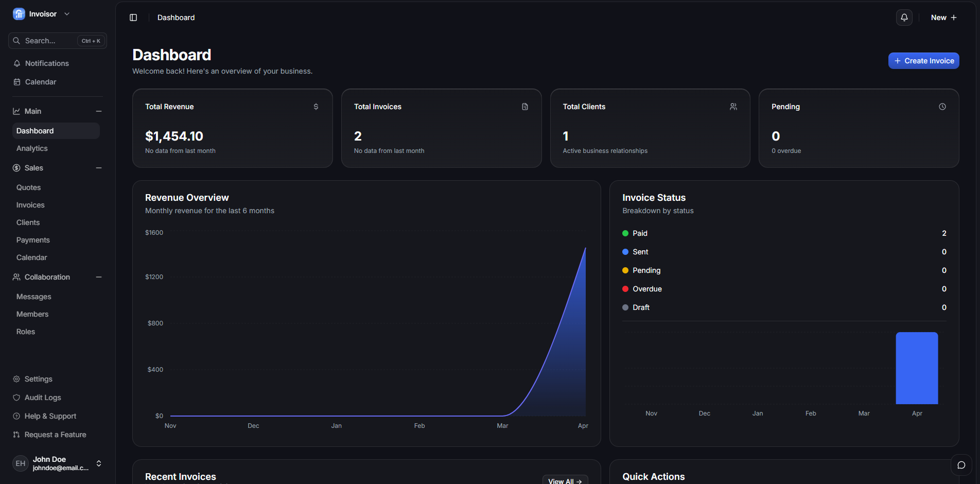Screen dimensions: 980x484
Task: Open the chat bubble widget
Action: (x=961, y=465)
